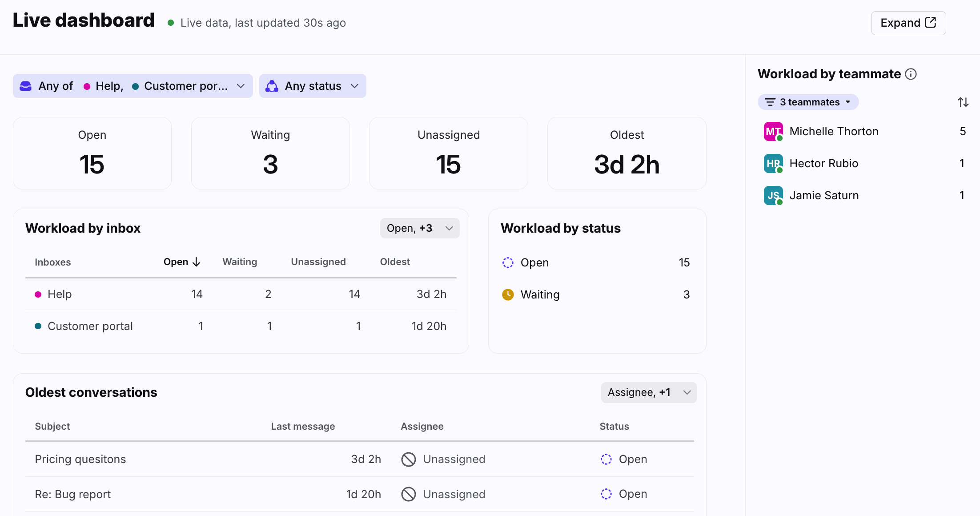
Task: Open the 'Pricing quesitons' conversation
Action: 80,460
